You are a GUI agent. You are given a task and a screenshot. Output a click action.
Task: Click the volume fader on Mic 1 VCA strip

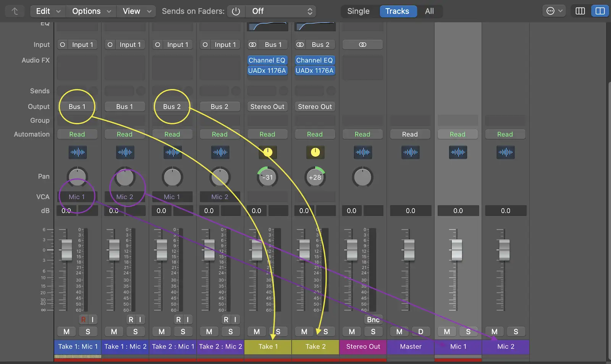point(457,250)
